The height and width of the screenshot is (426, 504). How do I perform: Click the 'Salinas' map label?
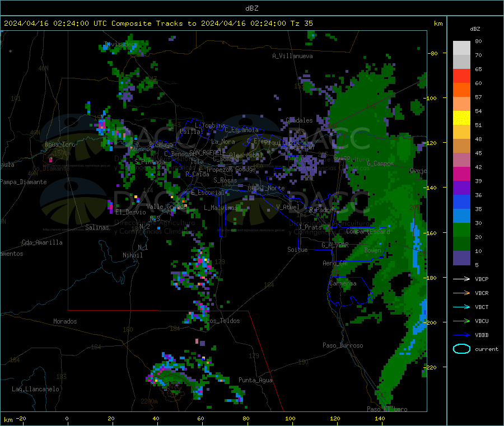[97, 227]
